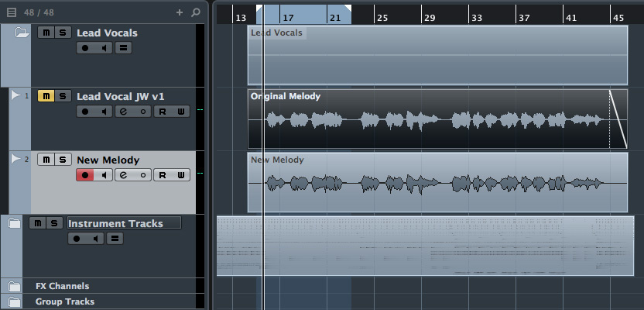Click the plus icon to add a track
This screenshot has height=310, width=644.
pos(180,12)
